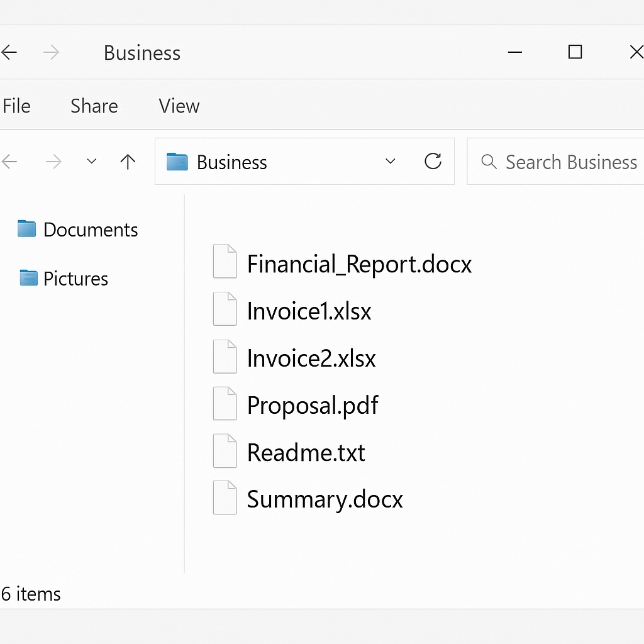Click the file icon for Readme.txt
Screen dimensions: 644x644
pyautogui.click(x=225, y=451)
